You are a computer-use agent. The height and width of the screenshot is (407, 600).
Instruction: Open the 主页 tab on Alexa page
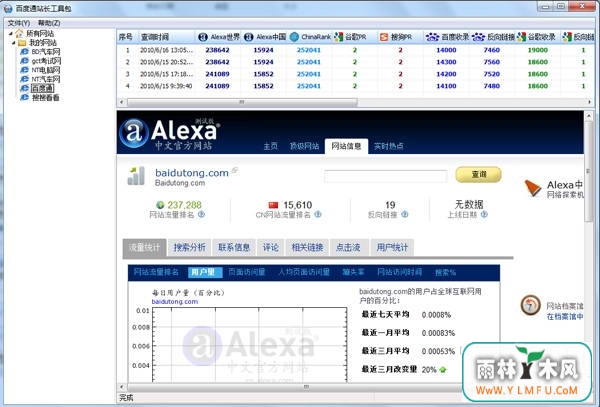point(271,146)
